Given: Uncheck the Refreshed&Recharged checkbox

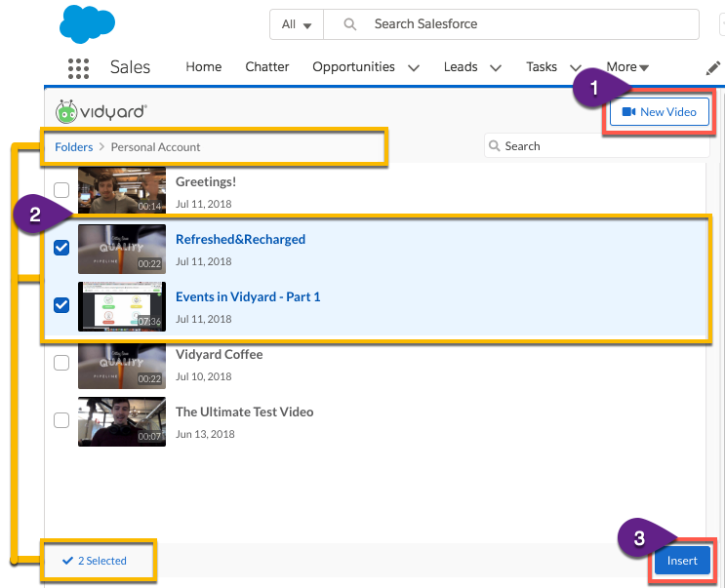Looking at the screenshot, I should coord(61,248).
